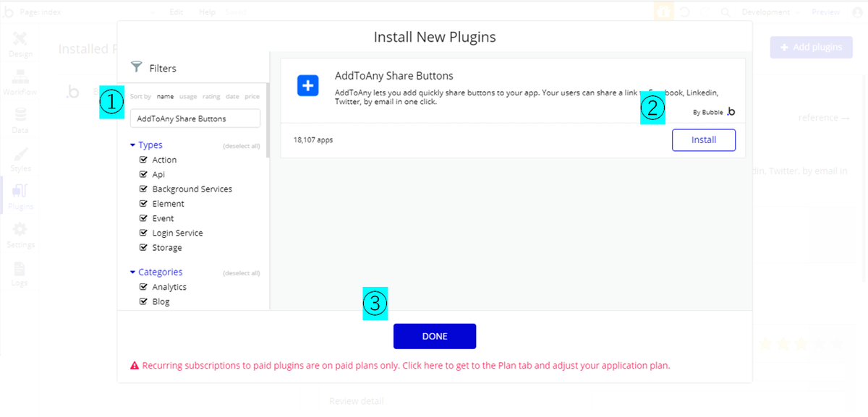This screenshot has height=417, width=868.
Task: Click the DONE button
Action: tap(435, 336)
